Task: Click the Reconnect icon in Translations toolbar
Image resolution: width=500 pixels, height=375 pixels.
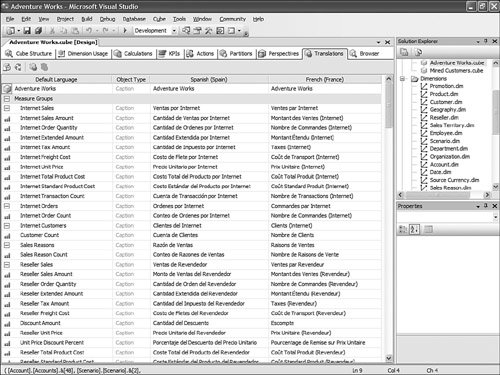Action: [x=18, y=67]
